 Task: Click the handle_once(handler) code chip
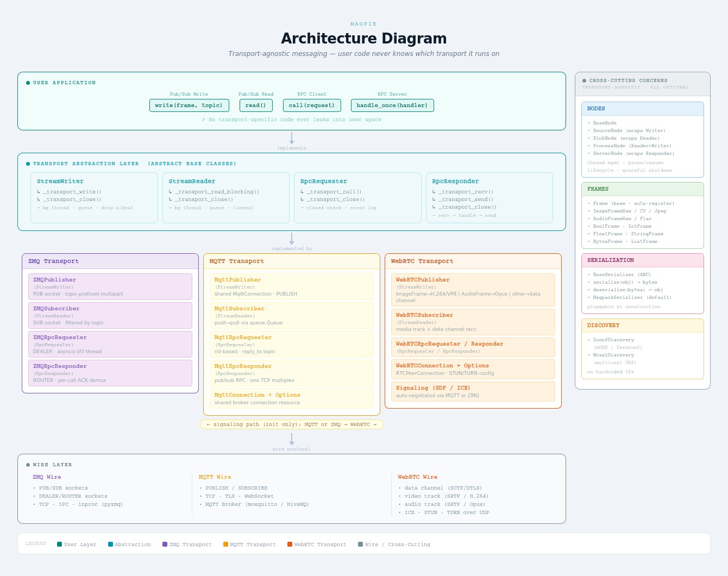coord(392,105)
